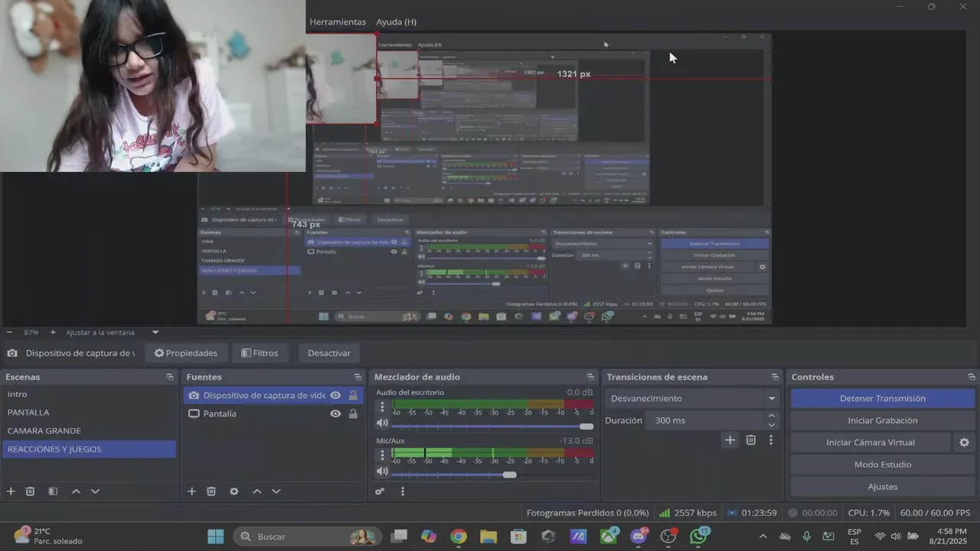This screenshot has width=980, height=551.
Task: Delete selected scene using Escenas trash icon
Action: click(31, 491)
